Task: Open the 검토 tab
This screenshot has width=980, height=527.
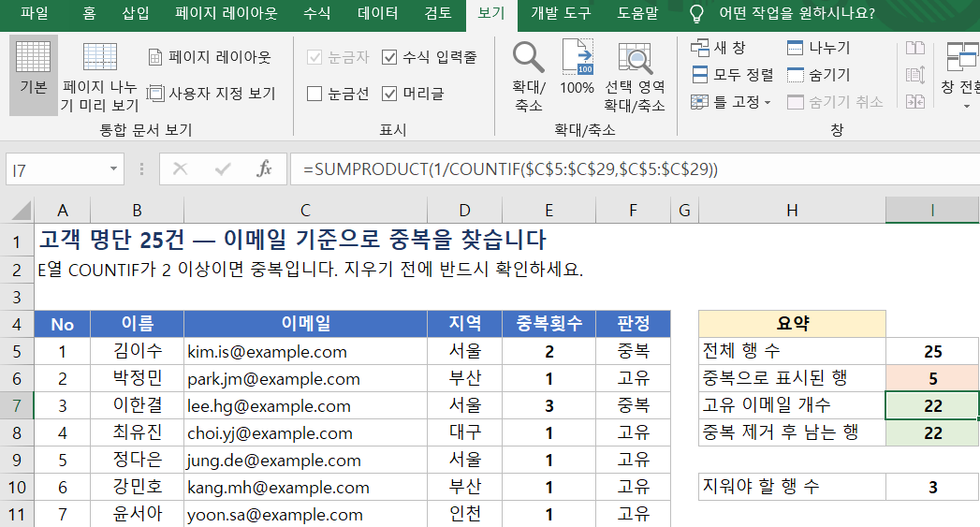Action: (437, 14)
